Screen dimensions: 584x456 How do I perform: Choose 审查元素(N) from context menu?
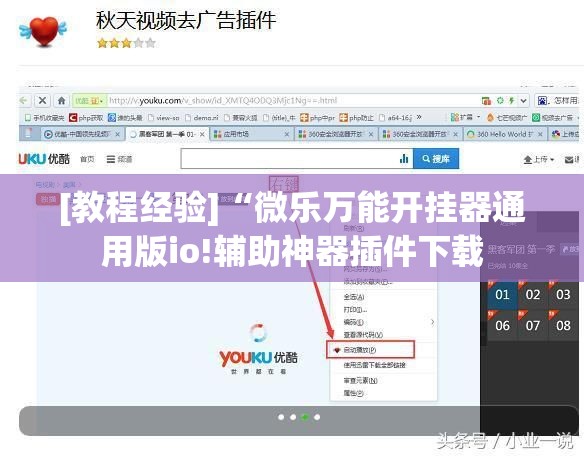coord(360,380)
